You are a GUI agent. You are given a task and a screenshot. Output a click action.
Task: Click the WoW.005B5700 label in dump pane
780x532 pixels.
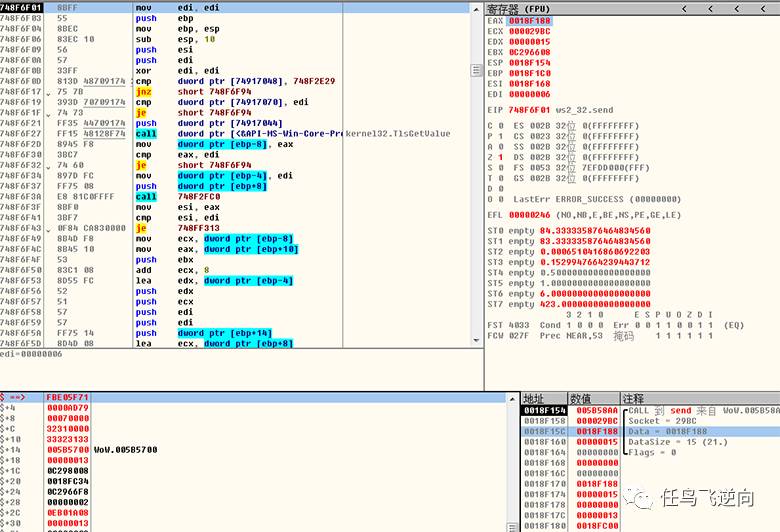coord(125,449)
